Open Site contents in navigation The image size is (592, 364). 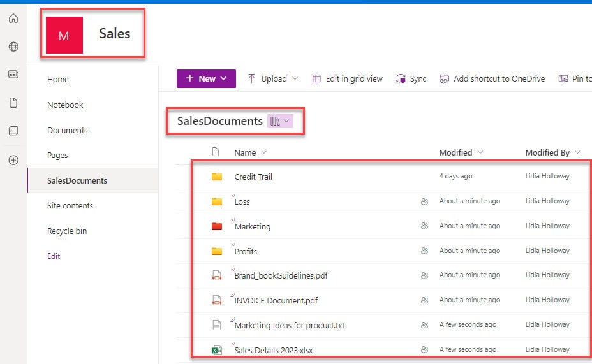[70, 205]
